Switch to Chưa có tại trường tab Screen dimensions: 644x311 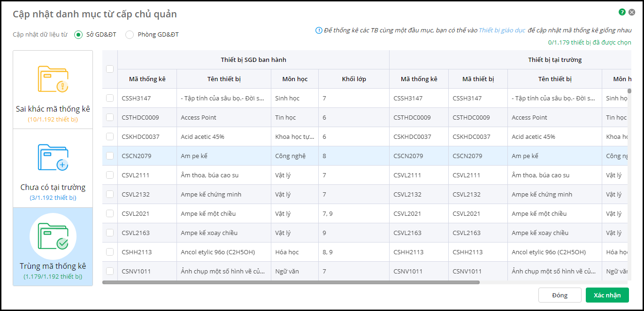click(x=53, y=187)
